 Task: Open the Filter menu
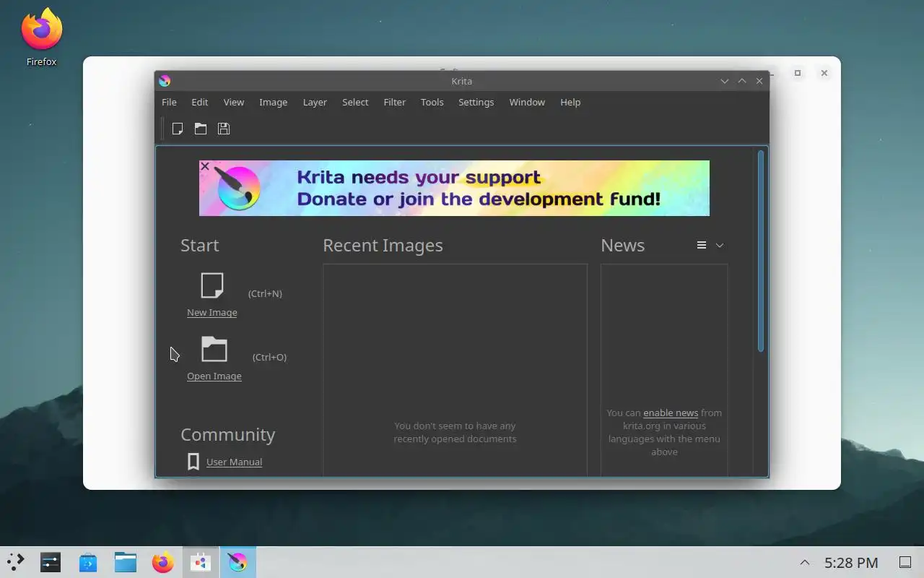pos(395,102)
